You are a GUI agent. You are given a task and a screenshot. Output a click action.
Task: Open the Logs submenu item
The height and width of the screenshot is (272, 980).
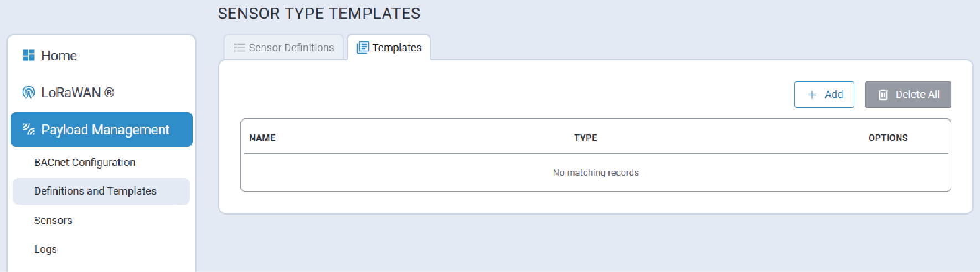[45, 249]
